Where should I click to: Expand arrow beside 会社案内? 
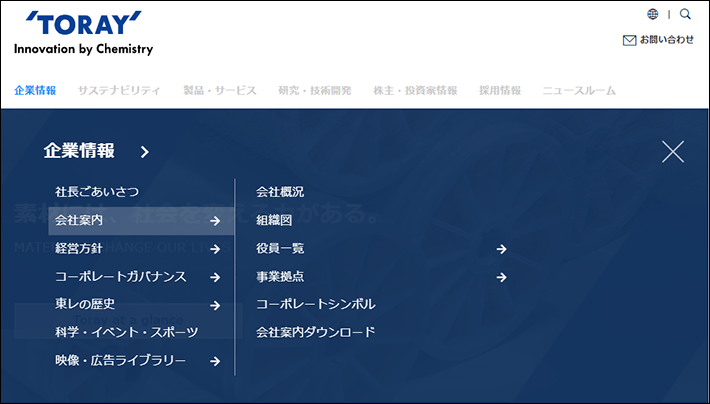[215, 221]
